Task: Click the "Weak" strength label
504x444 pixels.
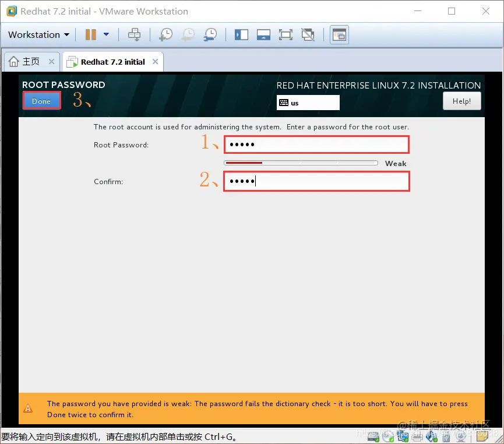Action: coord(396,163)
